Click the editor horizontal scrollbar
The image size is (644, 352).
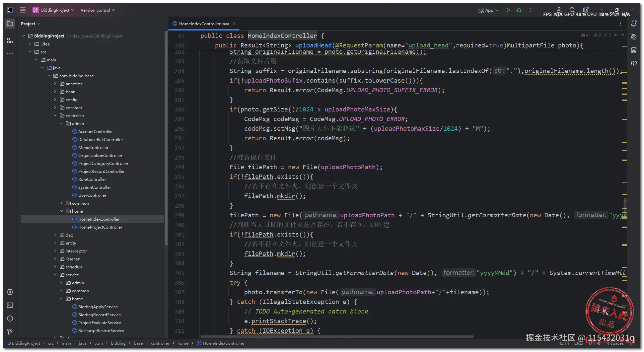click(x=337, y=337)
